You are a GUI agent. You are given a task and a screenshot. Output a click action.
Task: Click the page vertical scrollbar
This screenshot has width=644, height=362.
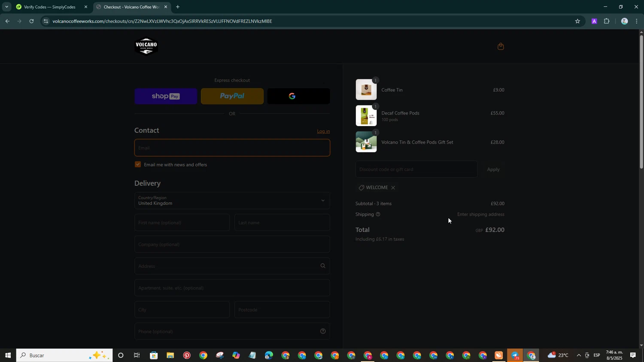point(641,101)
